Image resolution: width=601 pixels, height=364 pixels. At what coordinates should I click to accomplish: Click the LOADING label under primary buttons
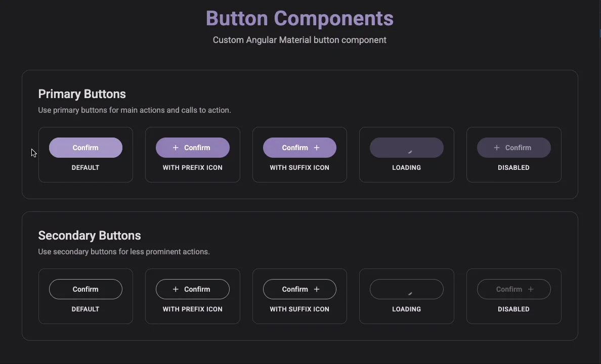pos(406,167)
